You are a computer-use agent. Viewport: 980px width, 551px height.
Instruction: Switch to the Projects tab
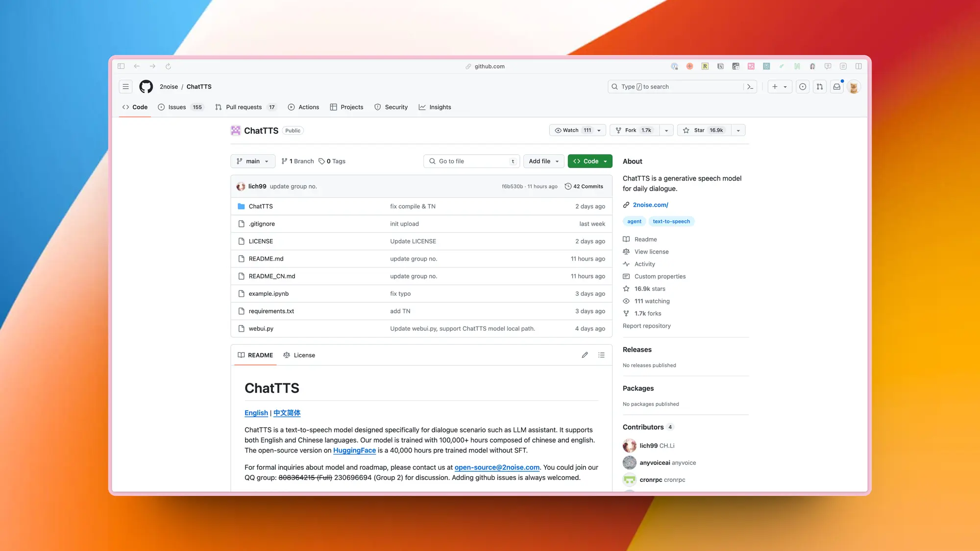346,107
